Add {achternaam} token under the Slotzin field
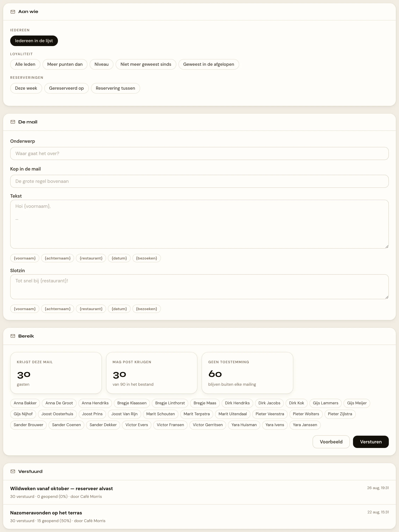The width and height of the screenshot is (399, 532). pos(58,309)
